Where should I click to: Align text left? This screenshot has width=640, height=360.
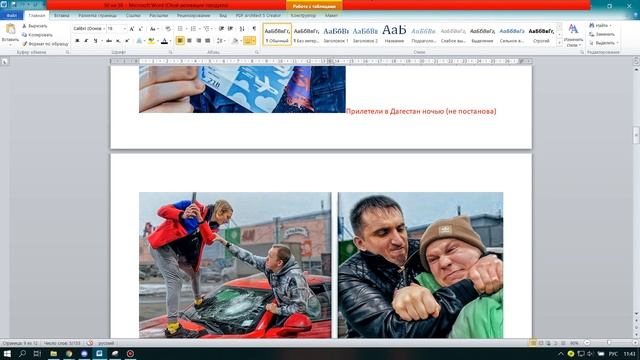click(180, 41)
